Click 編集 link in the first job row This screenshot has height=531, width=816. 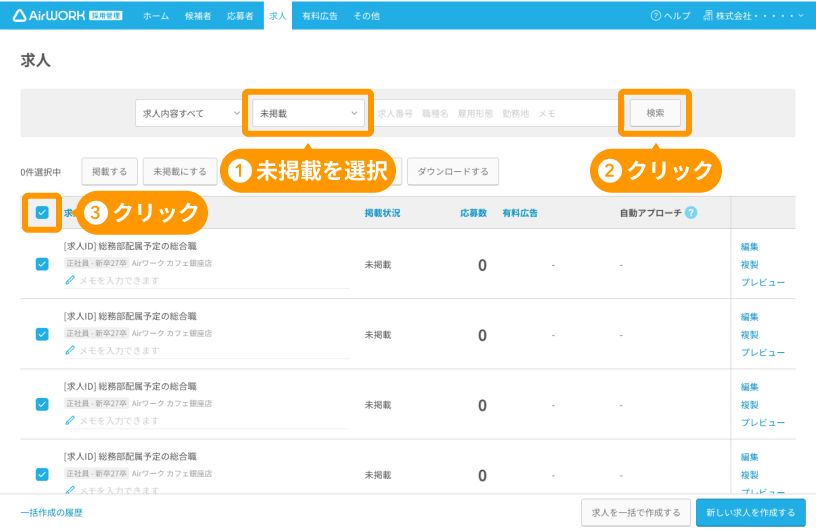click(x=749, y=247)
